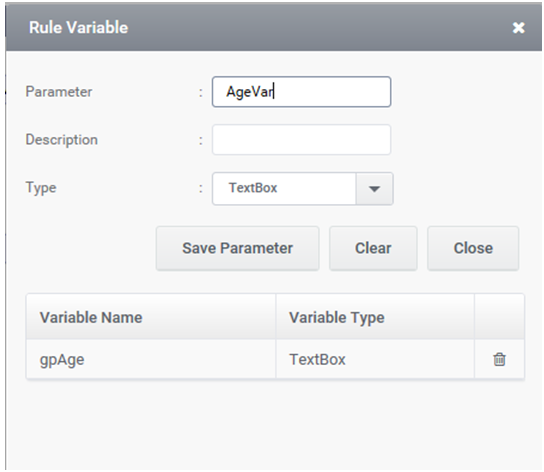
Task: Dismiss the dialog using the Close button
Action: pos(473,248)
